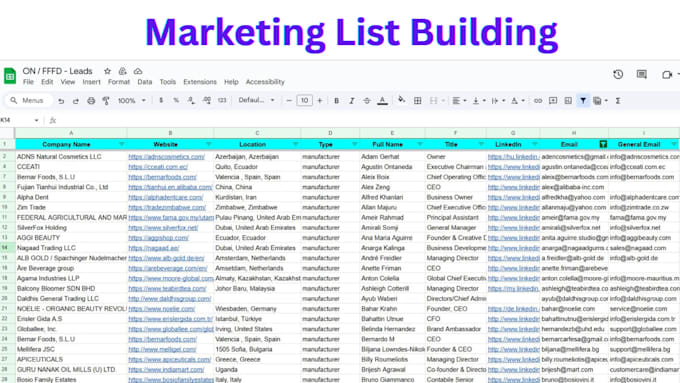Open the name box dropdown arrow
680x383 pixels.
36,120
